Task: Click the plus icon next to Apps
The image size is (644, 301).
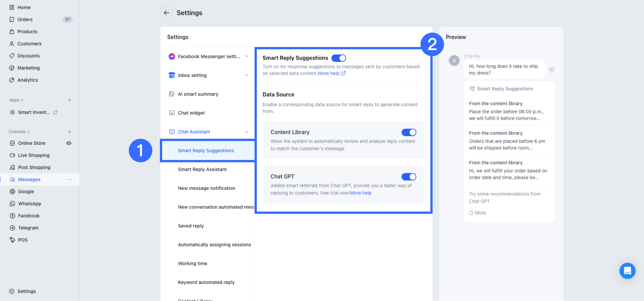Action: (x=69, y=100)
